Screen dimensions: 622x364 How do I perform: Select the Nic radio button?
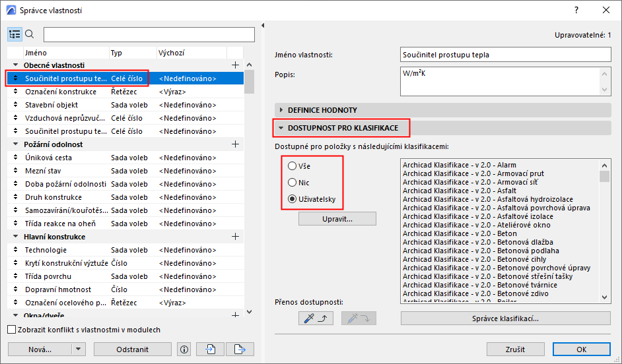pos(293,183)
